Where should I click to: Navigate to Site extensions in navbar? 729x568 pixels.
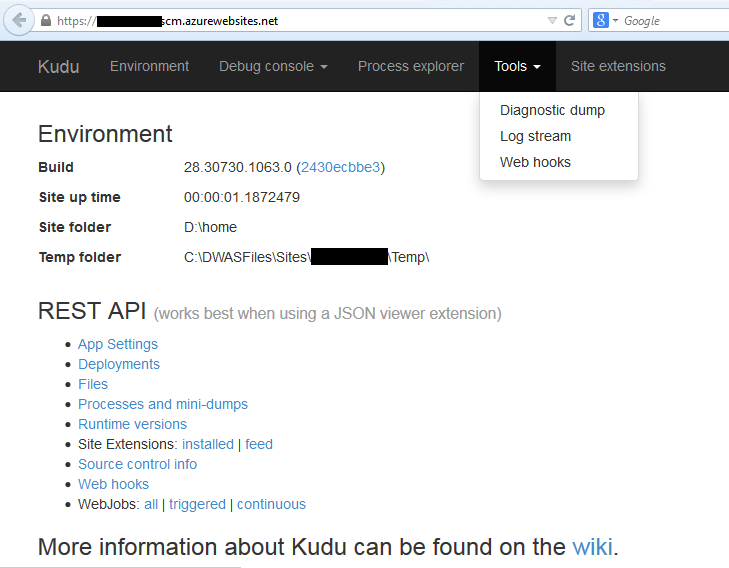(x=618, y=66)
